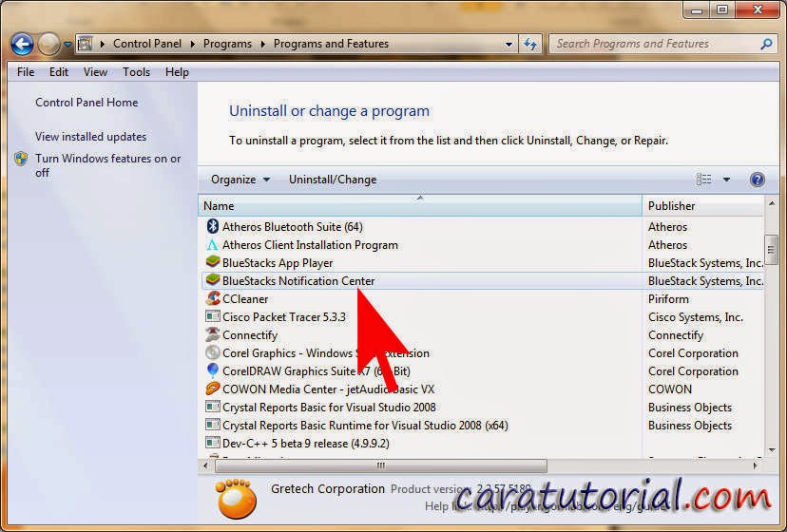Sort list by Name column header
This screenshot has width=787, height=532.
[x=420, y=206]
